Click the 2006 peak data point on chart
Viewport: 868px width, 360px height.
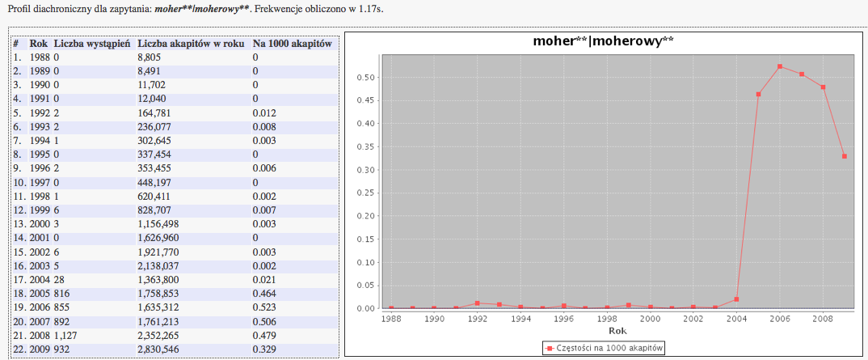780,66
